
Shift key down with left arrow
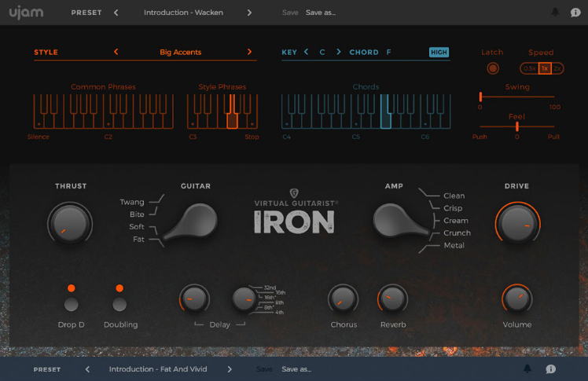pos(307,52)
